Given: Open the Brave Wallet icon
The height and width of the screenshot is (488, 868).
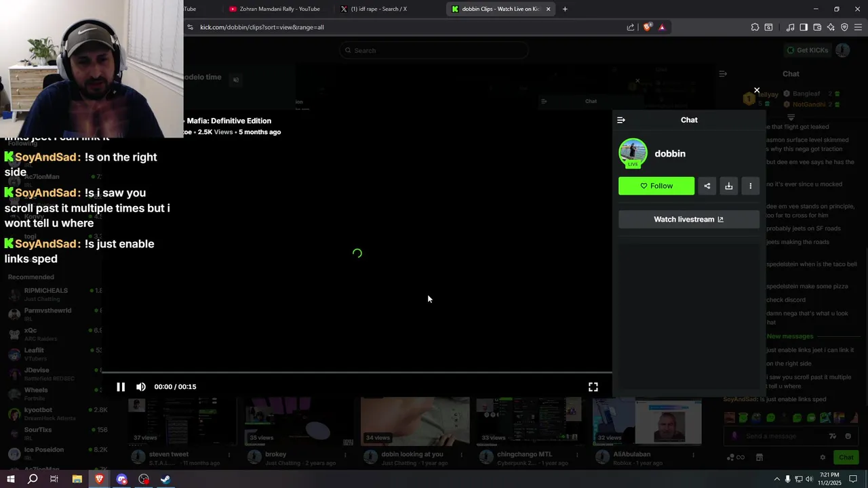Looking at the screenshot, I should [x=817, y=27].
